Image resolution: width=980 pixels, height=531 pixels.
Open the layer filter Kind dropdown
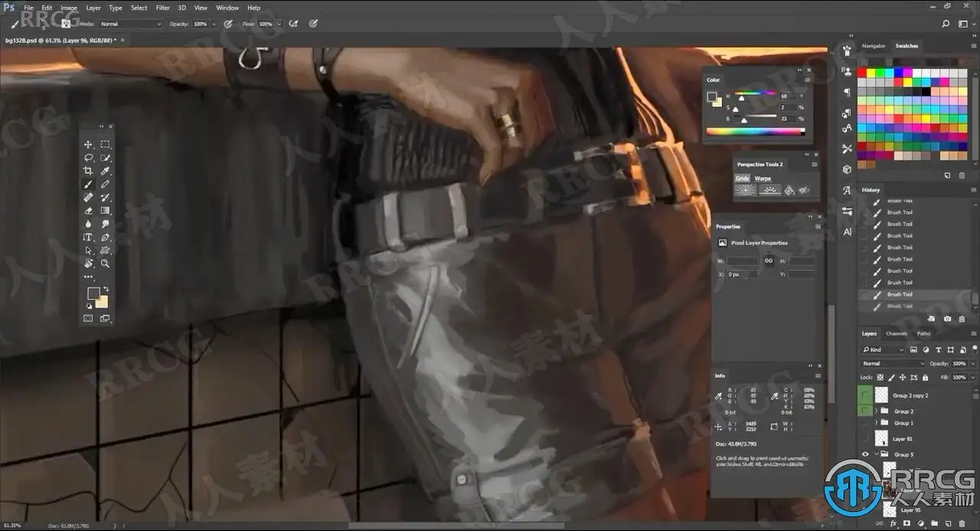coord(883,350)
